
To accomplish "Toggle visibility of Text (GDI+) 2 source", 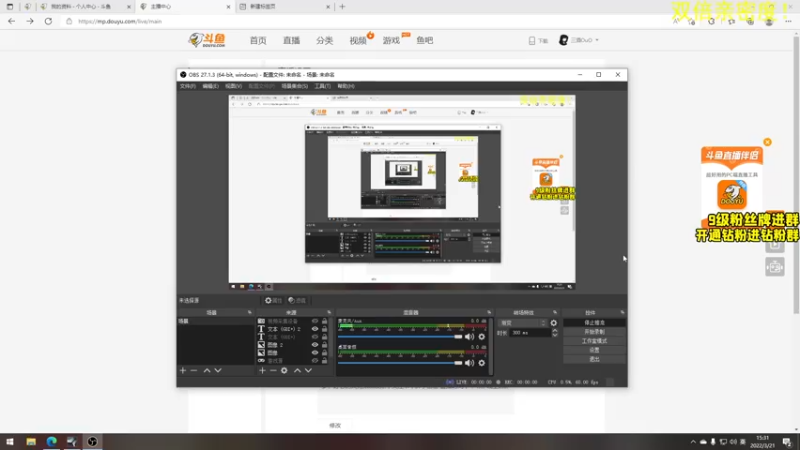I will pyautogui.click(x=315, y=329).
